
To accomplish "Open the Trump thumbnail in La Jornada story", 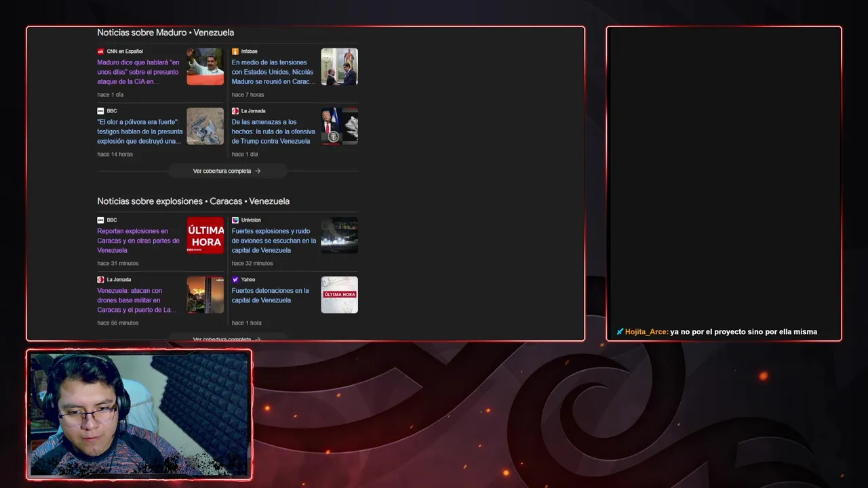I will tap(340, 126).
